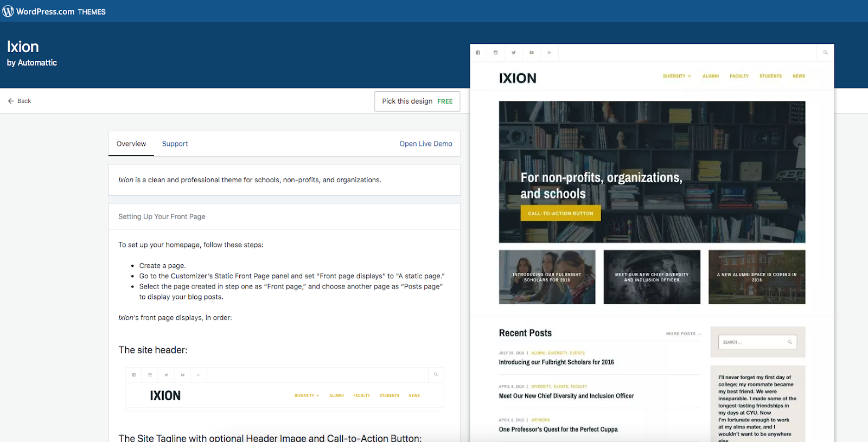Click the search magnifier atop the right theme preview
Image resolution: width=868 pixels, height=442 pixels.
pos(825,53)
